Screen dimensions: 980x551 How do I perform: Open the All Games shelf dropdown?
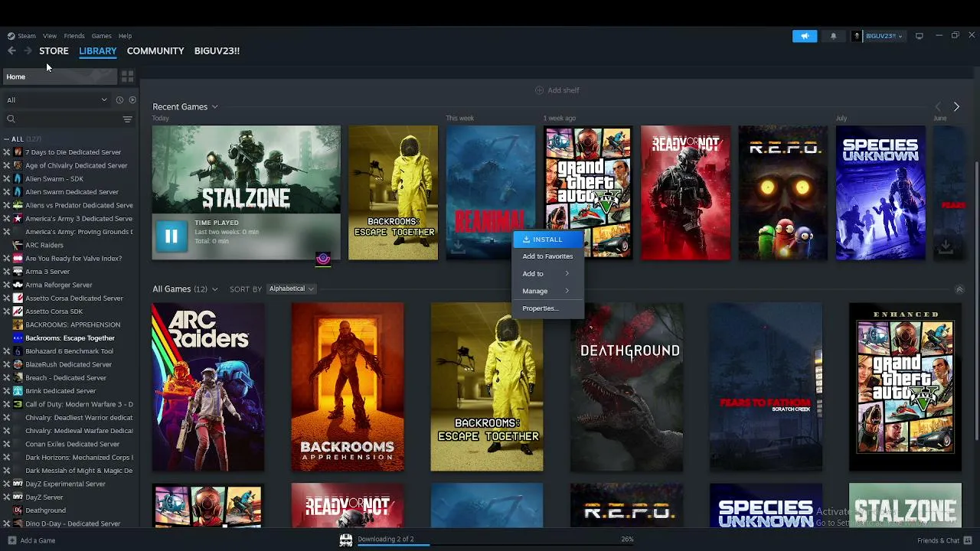coord(214,289)
